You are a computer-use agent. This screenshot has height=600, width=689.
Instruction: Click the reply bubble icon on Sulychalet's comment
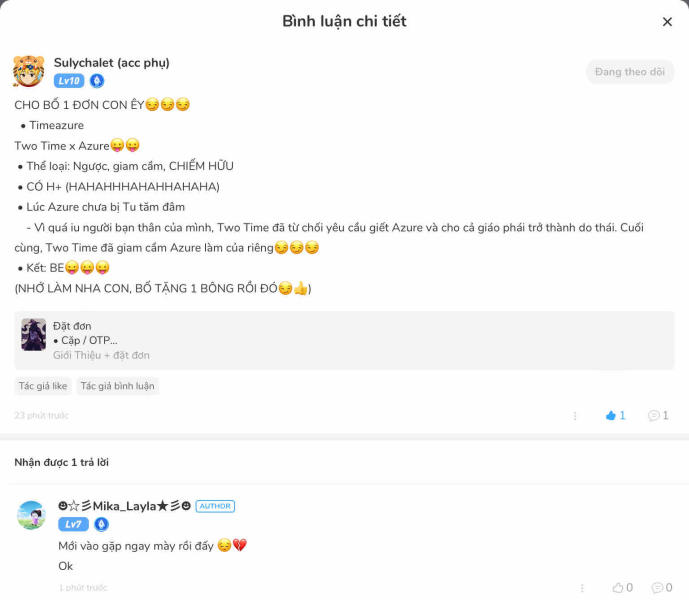657,416
